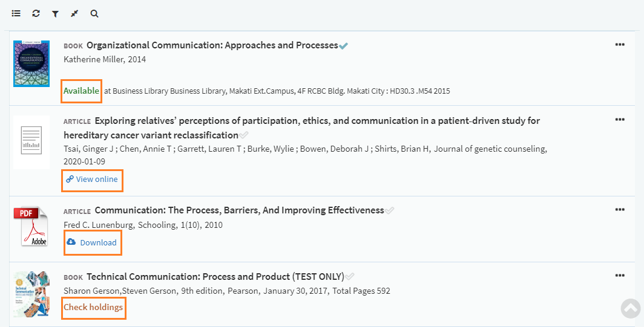Click the cloud download icon
This screenshot has width=644, height=327.
click(71, 242)
